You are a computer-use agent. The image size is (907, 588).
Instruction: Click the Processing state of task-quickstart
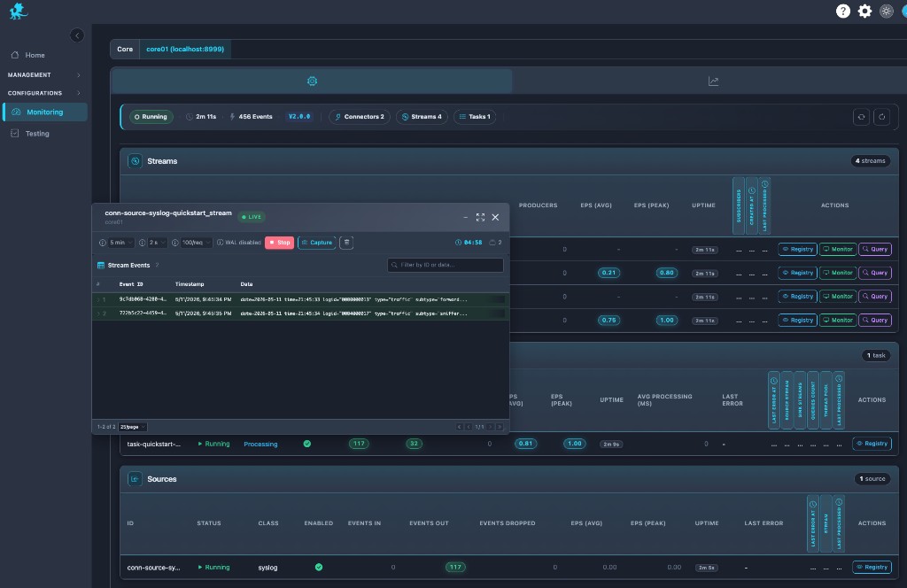[x=260, y=445]
